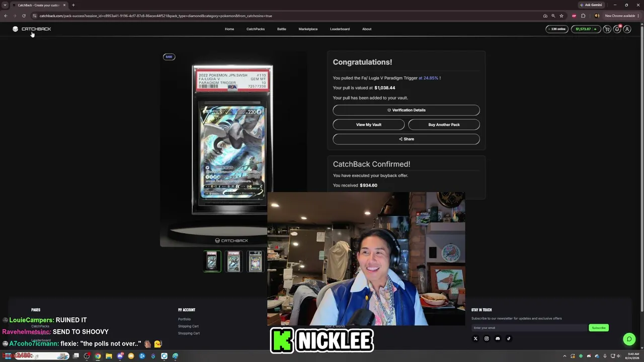Open Chrome from the taskbar
Viewport: 644px width, 362px height.
tap(98, 356)
